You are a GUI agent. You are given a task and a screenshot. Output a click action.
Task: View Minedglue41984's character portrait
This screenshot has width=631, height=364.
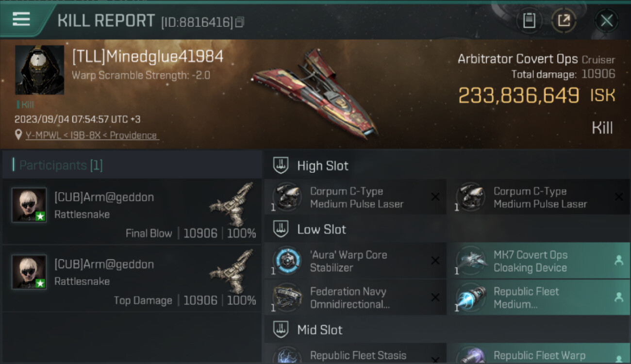[x=39, y=70]
